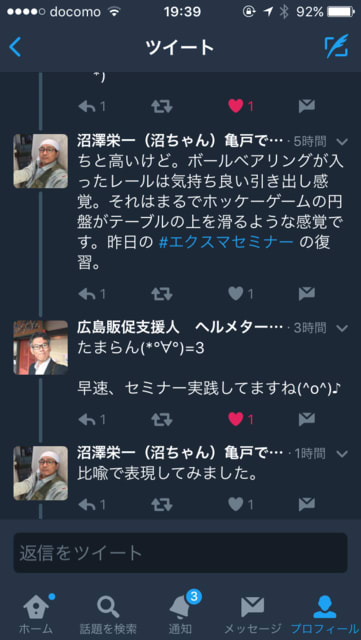361x640 pixels.
Task: Go back with the top-left arrow
Action: (x=15, y=47)
